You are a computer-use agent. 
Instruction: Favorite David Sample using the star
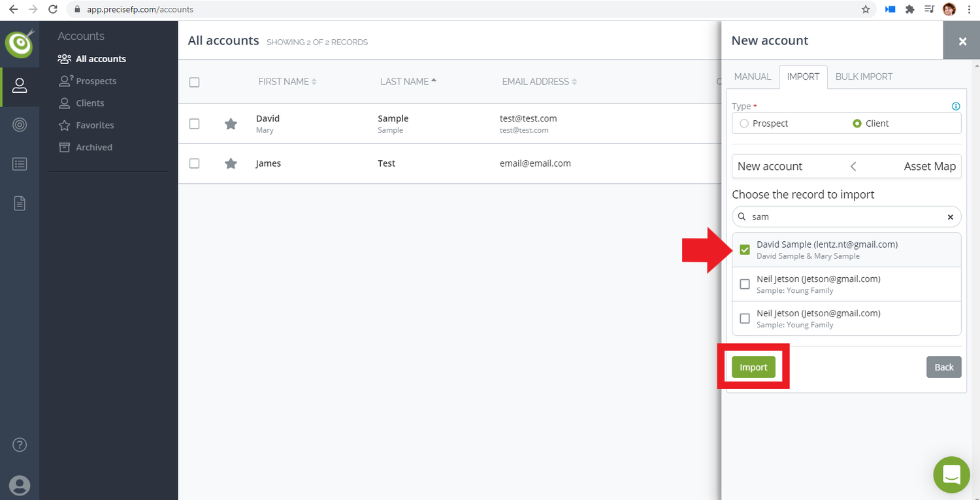(231, 123)
